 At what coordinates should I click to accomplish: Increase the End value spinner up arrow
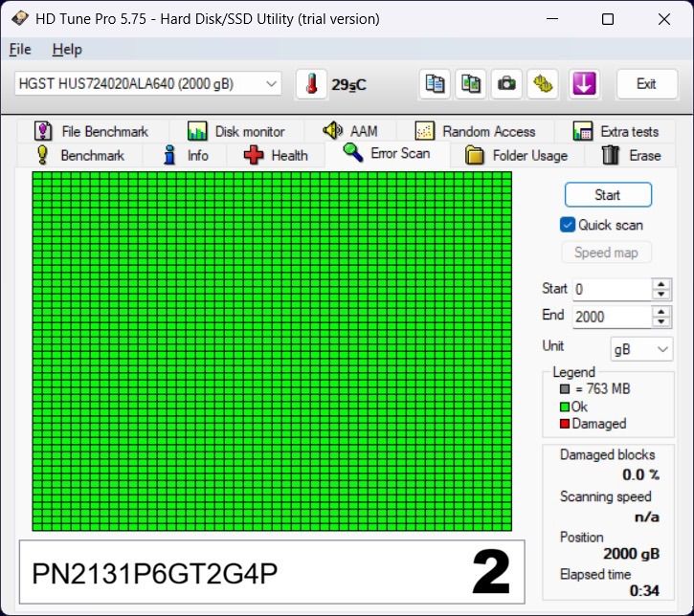tap(661, 312)
